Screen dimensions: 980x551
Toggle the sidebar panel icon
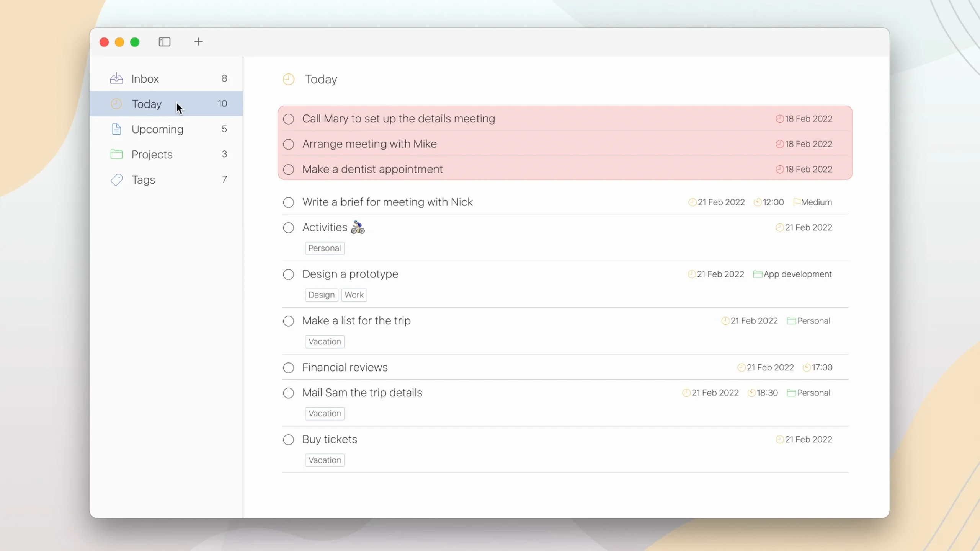[165, 42]
